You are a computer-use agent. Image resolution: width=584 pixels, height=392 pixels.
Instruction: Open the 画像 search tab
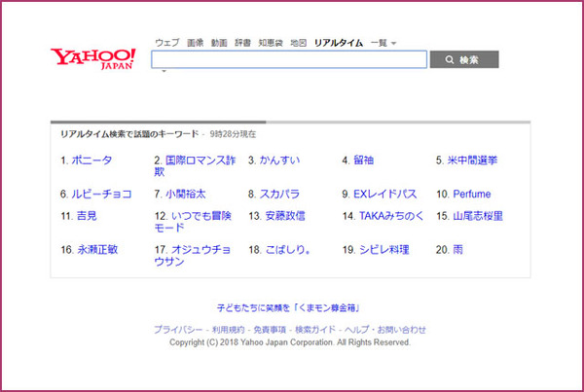(x=195, y=43)
